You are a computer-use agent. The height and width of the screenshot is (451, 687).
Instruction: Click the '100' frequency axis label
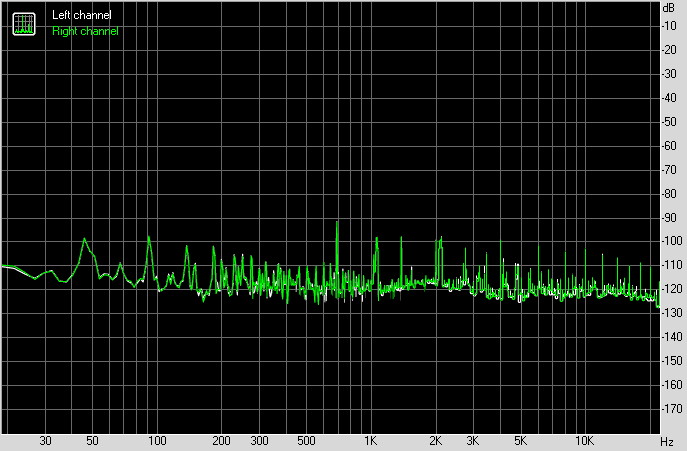pos(157,441)
